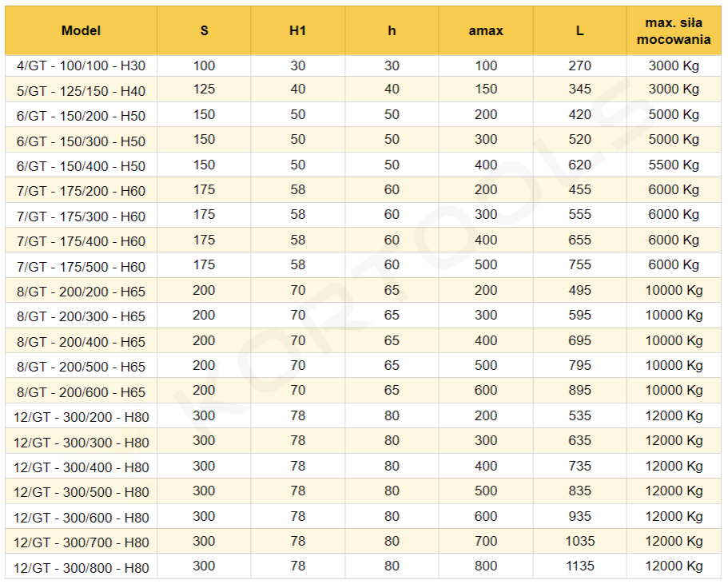Click model 12/GT - 300/800 - H80

pos(81,568)
